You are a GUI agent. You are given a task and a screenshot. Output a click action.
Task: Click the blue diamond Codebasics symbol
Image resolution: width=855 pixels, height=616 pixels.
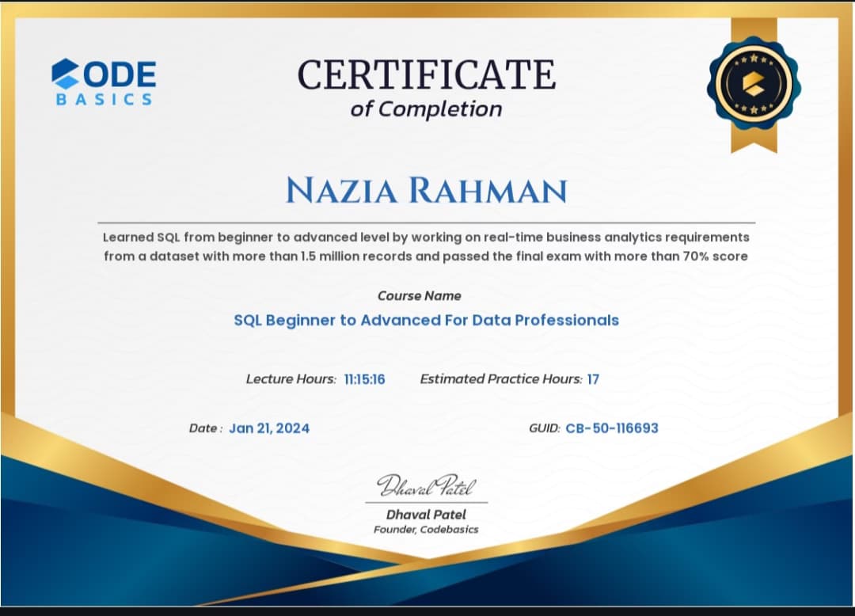63,74
